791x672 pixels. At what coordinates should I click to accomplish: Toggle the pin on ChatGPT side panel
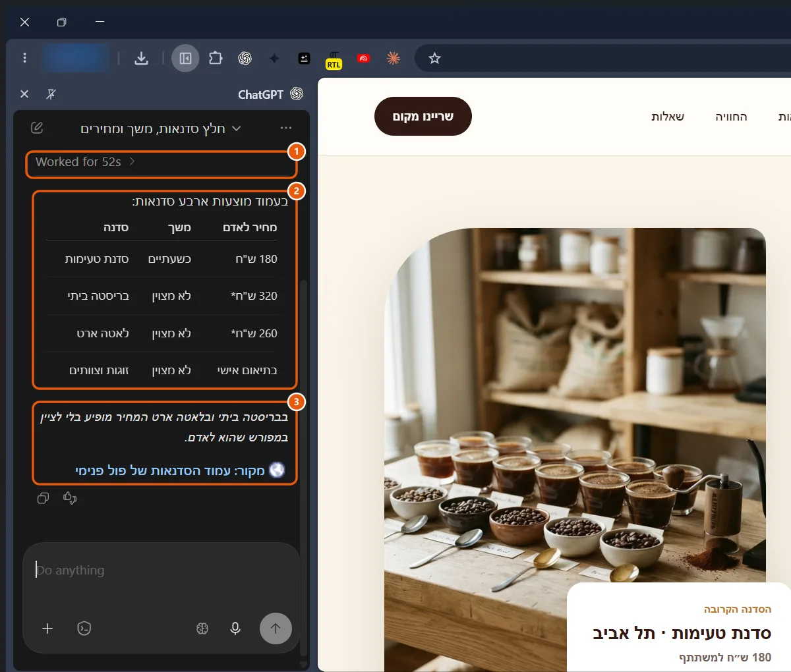(51, 94)
